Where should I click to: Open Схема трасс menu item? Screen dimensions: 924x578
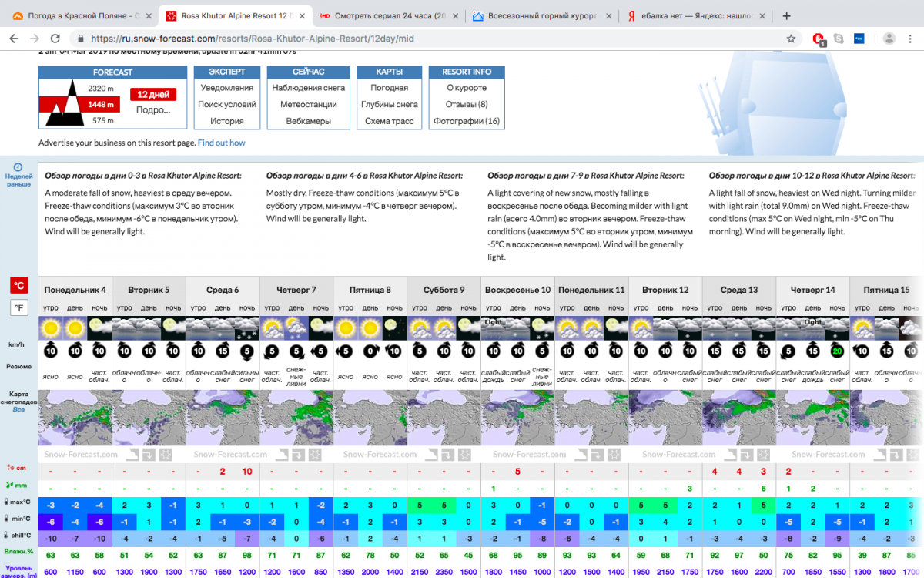click(390, 121)
